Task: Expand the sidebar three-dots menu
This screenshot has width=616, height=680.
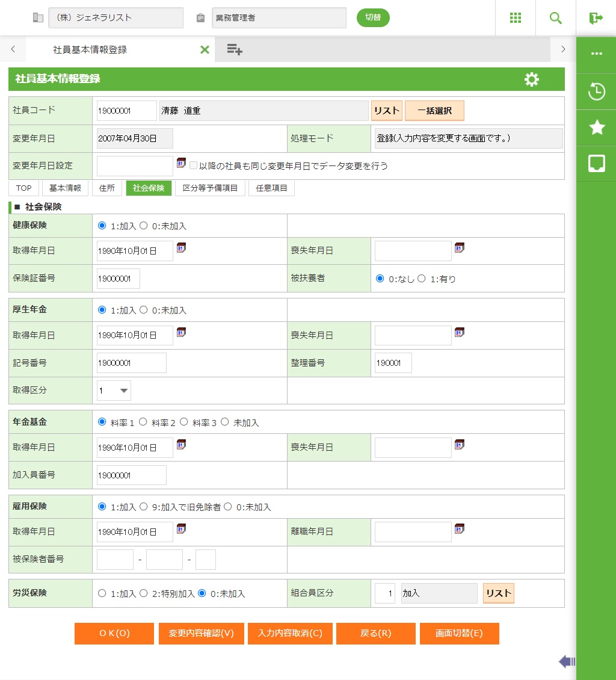Action: tap(596, 54)
